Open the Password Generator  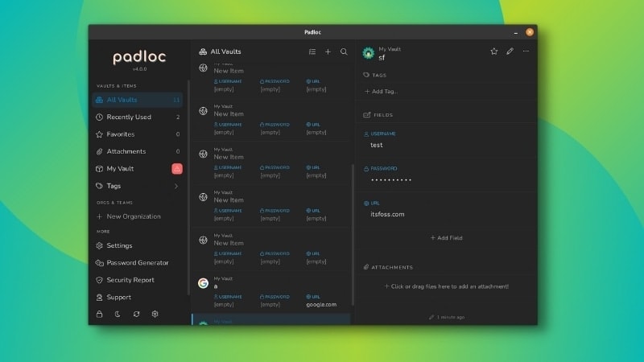138,263
